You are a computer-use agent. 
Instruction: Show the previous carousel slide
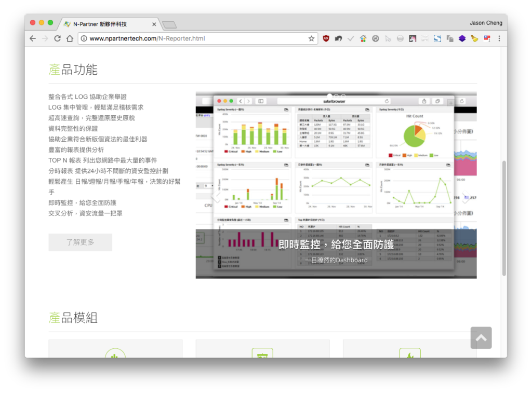(216, 197)
